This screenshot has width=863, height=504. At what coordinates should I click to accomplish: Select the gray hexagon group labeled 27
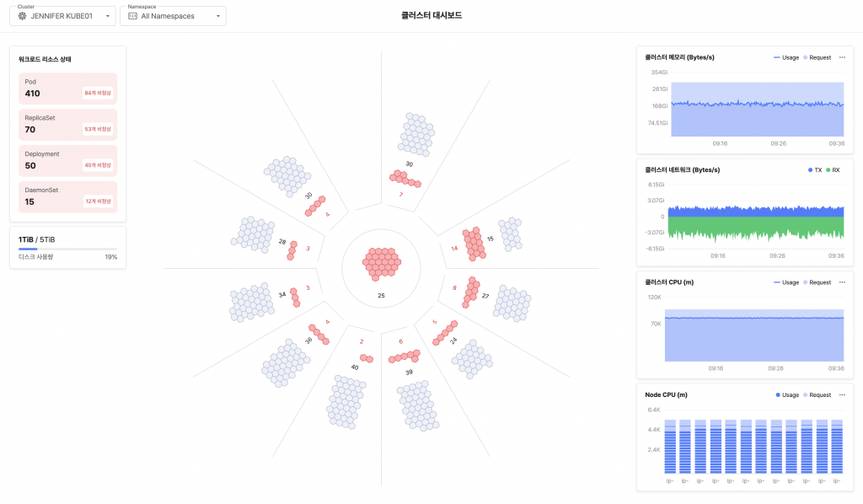pyautogui.click(x=512, y=303)
